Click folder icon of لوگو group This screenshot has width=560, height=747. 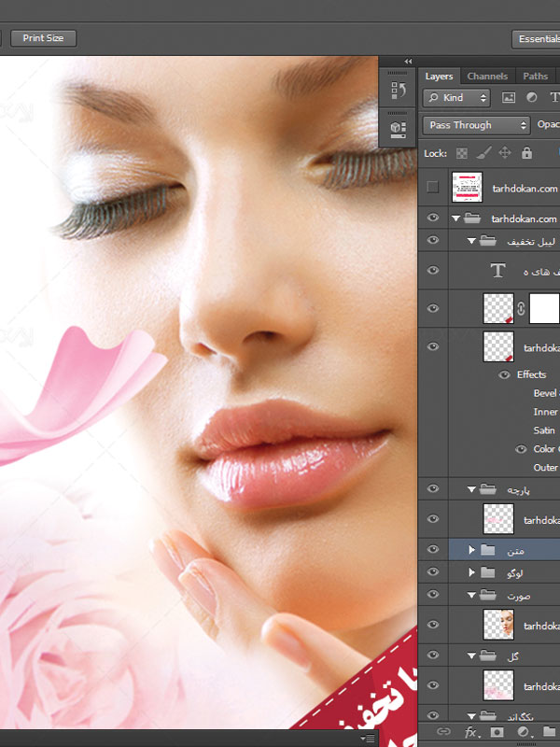coord(487,572)
